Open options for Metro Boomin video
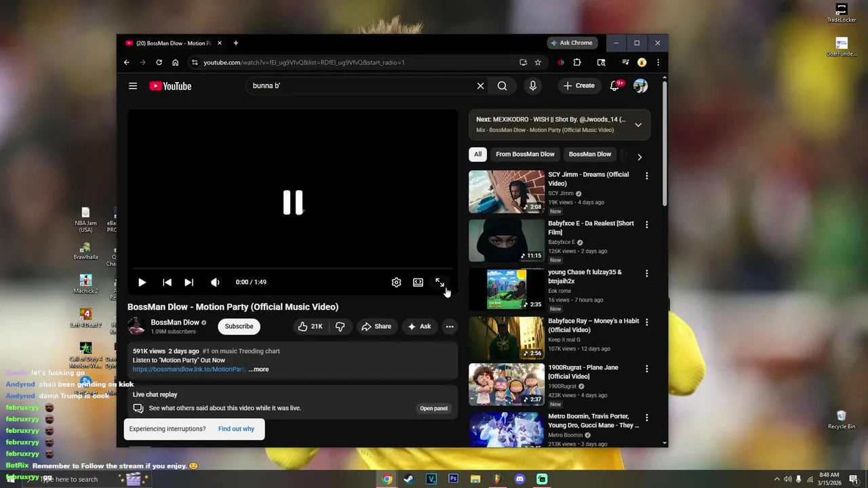This screenshot has width=868, height=488. 646,417
